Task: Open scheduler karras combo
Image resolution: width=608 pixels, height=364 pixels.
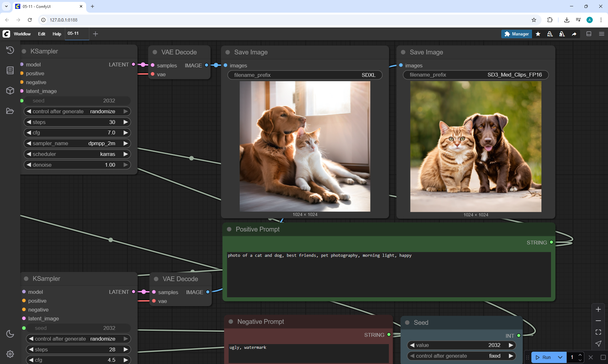Action: (x=77, y=154)
